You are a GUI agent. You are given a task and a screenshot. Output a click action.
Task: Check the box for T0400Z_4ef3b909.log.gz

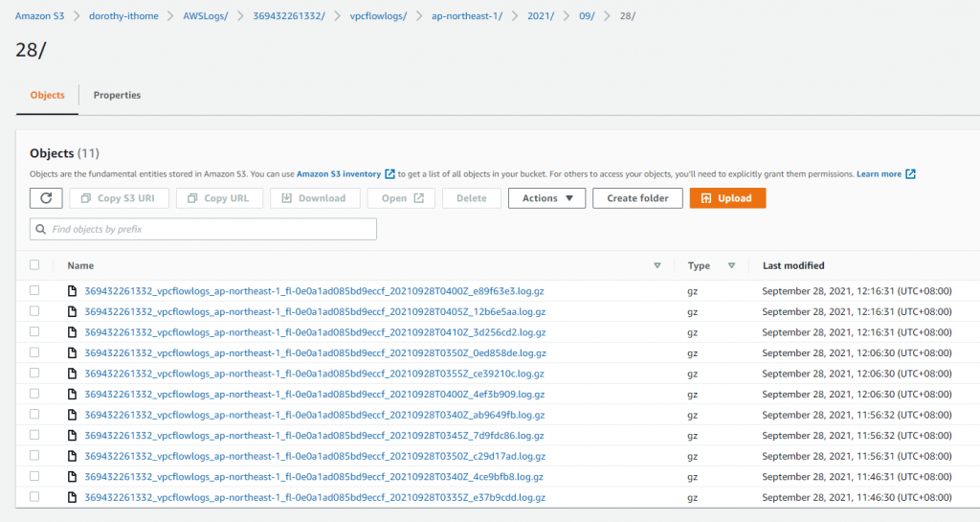34,394
